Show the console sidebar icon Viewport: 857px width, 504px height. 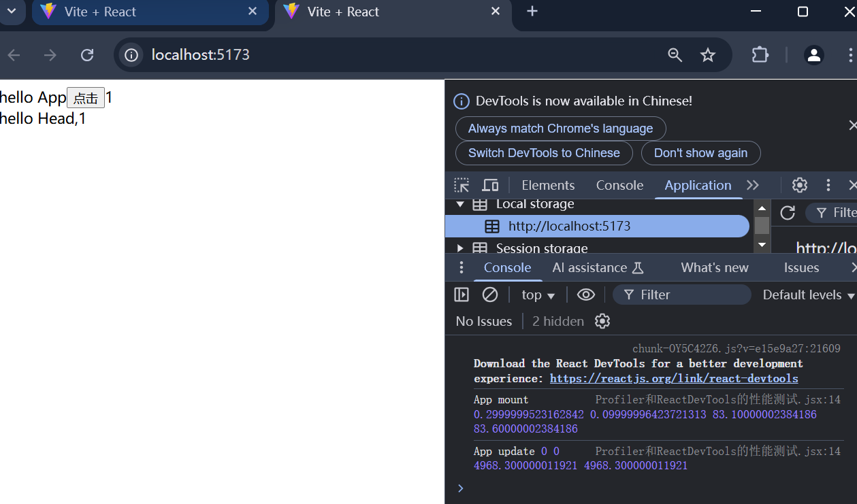[462, 295]
